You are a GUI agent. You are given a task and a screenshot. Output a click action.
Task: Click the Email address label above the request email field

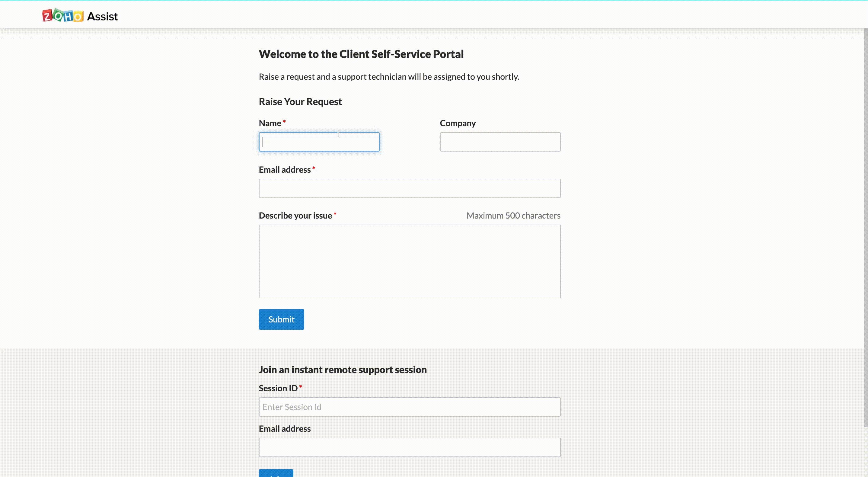[285, 170]
